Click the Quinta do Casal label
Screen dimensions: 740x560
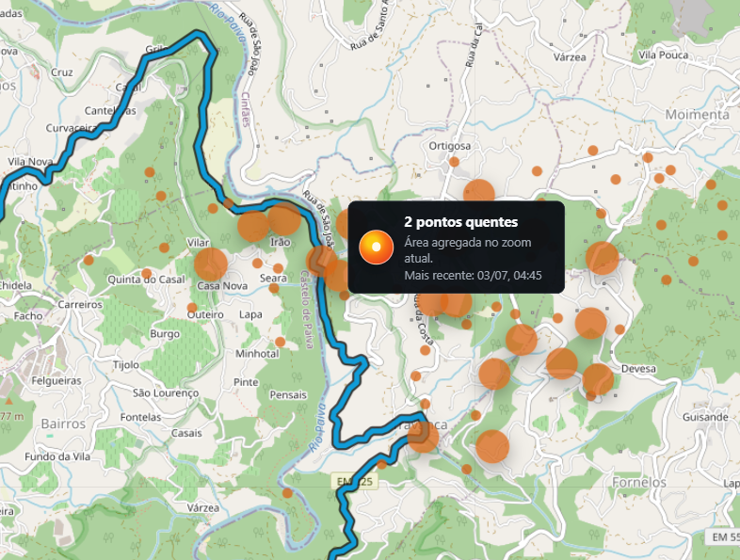point(146,280)
